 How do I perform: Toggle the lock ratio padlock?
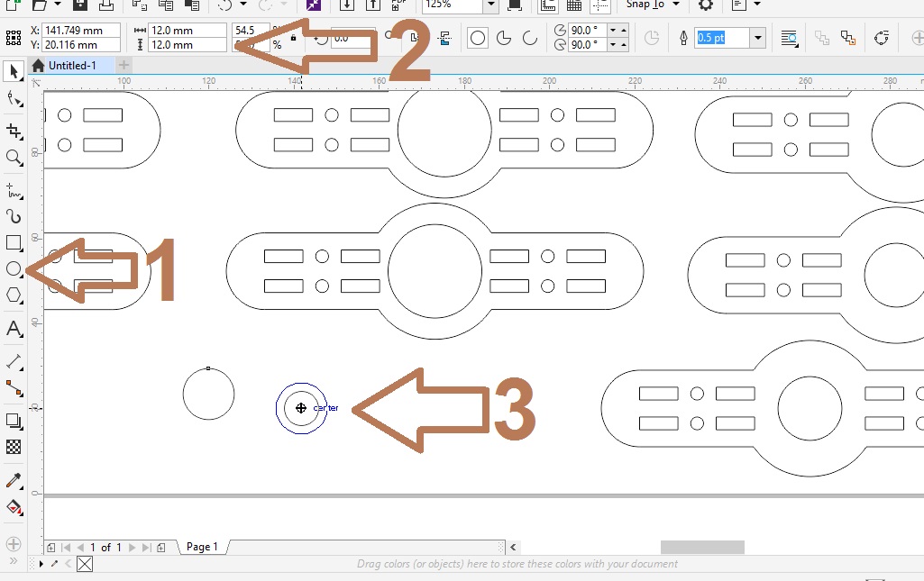coord(294,38)
